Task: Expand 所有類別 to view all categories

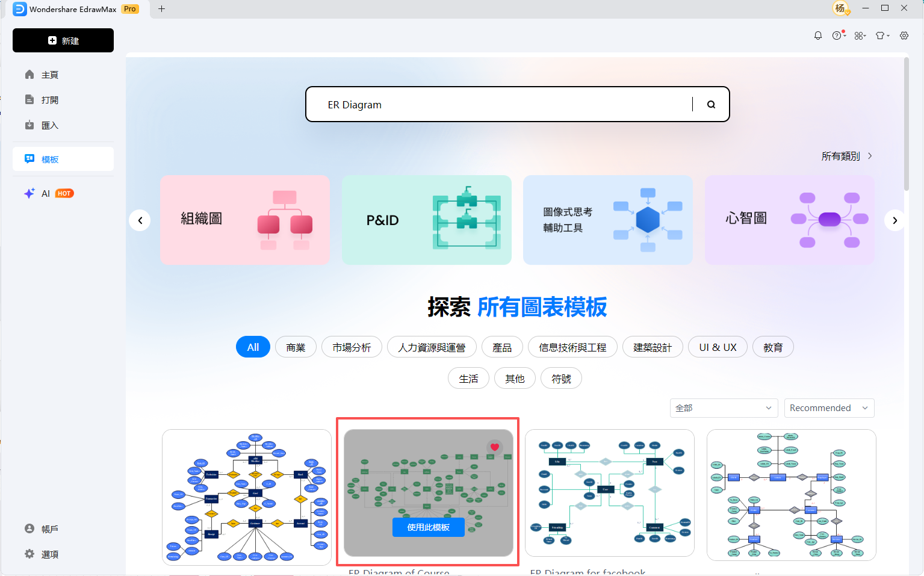Action: pyautogui.click(x=845, y=155)
